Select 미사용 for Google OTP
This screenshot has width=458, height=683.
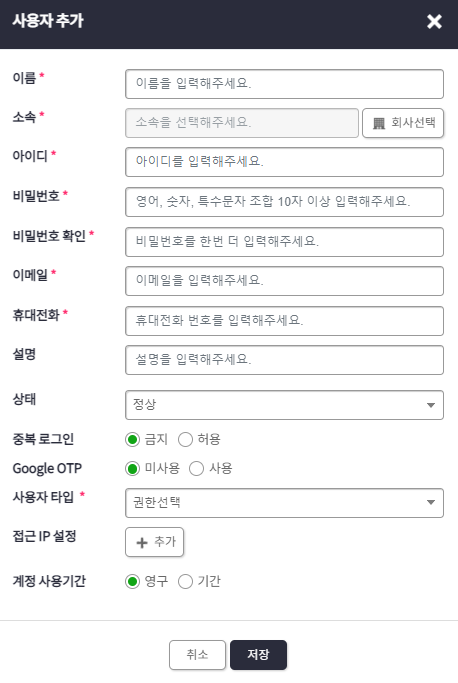(x=132, y=469)
